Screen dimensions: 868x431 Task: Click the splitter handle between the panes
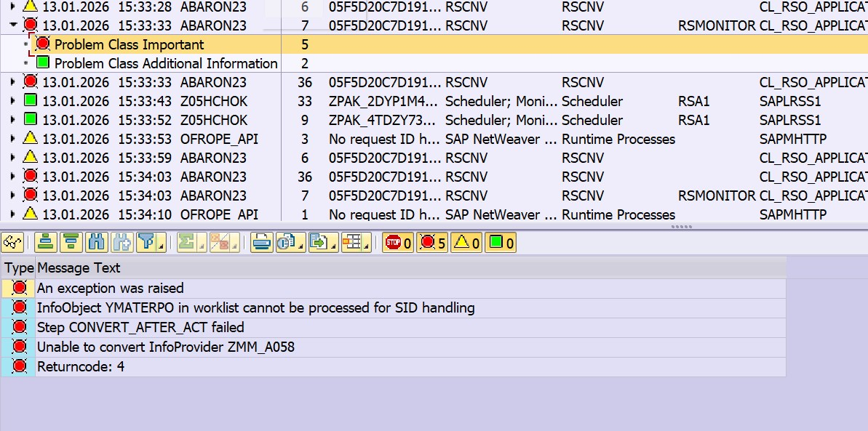point(680,227)
